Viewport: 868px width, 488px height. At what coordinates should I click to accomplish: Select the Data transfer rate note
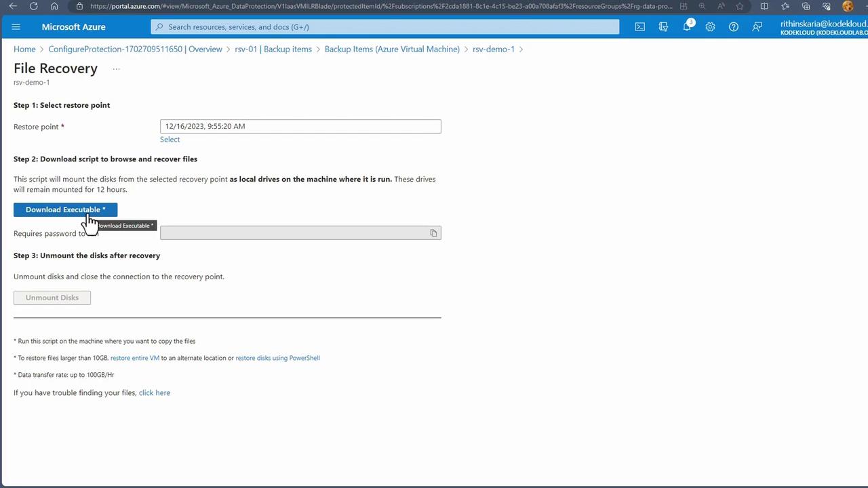pos(64,375)
